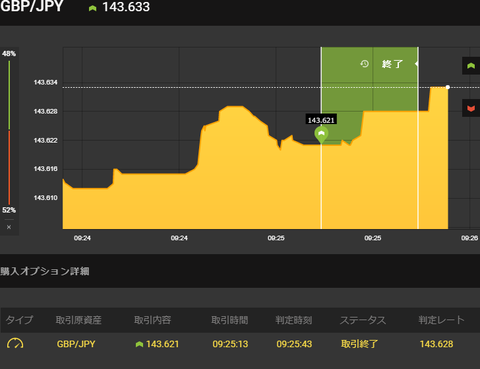Screen dimensions: 480x369
Task: Close the sentiment bar with the X
Action: [x=9, y=227]
